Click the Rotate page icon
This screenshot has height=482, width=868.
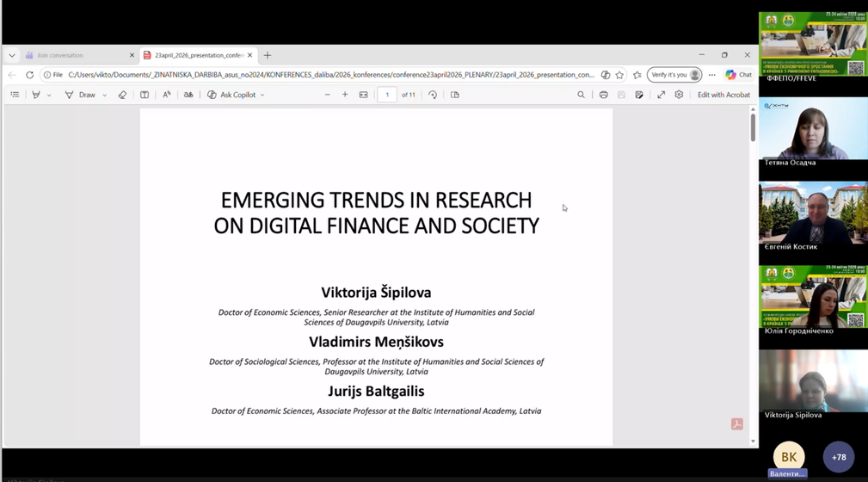(433, 95)
